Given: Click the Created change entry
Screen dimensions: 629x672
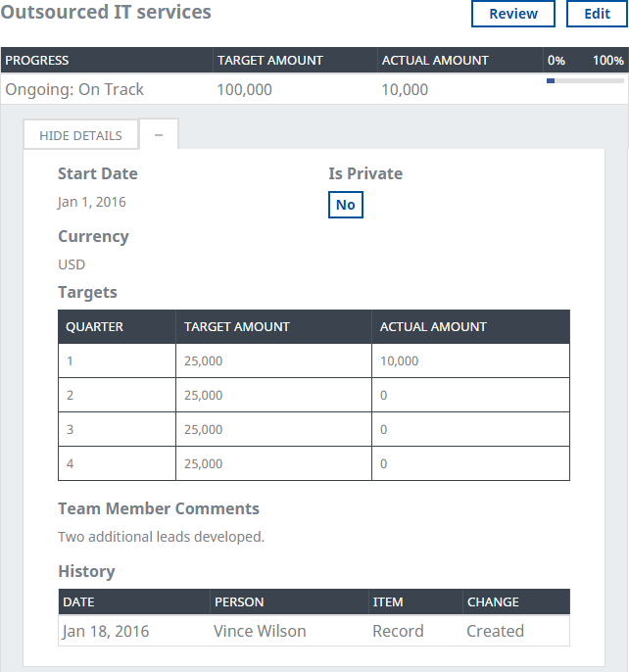Looking at the screenshot, I should pos(495,631).
